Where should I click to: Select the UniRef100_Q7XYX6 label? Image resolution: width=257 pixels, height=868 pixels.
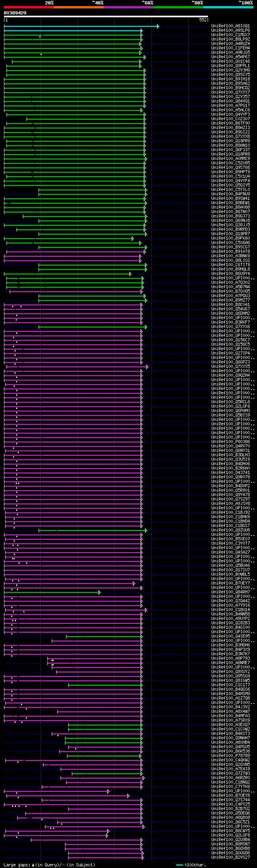[x=230, y=327]
